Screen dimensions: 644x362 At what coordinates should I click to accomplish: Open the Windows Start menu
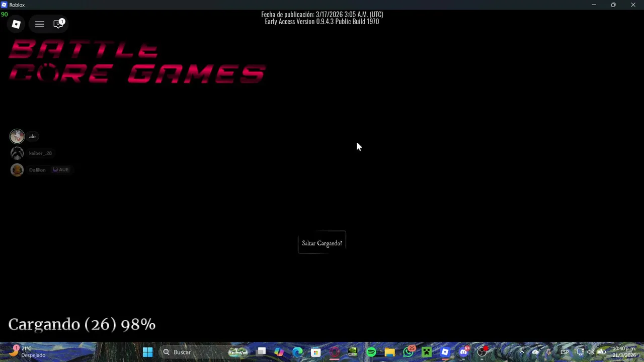(147, 352)
